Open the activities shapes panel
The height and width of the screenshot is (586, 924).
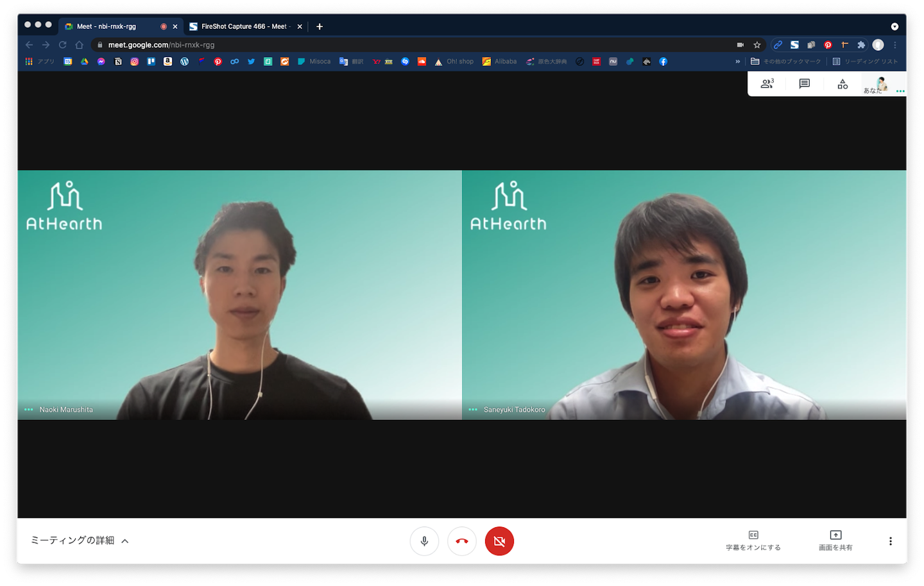[x=843, y=84]
